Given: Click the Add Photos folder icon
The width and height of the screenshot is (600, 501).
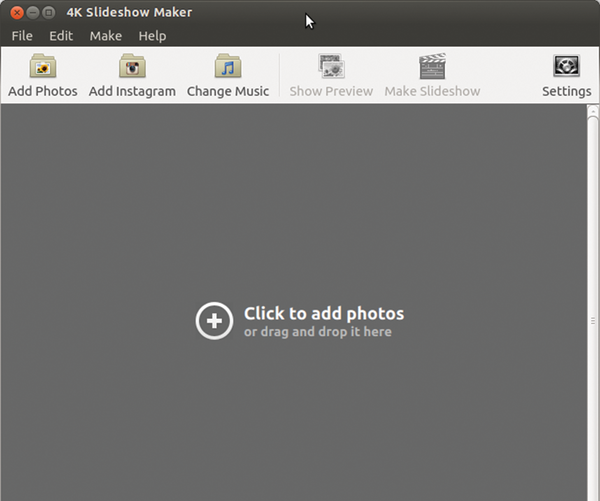Looking at the screenshot, I should pos(43,66).
